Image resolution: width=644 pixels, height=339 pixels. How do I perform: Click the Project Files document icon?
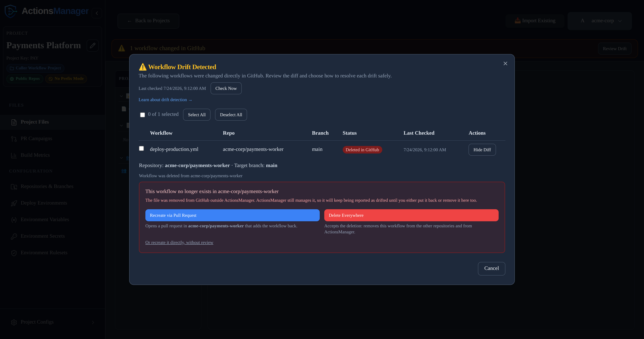(x=14, y=122)
